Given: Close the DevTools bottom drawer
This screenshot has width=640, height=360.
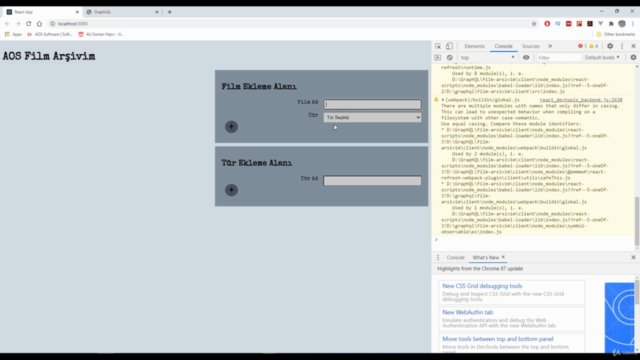Looking at the screenshot, I should tap(633, 258).
